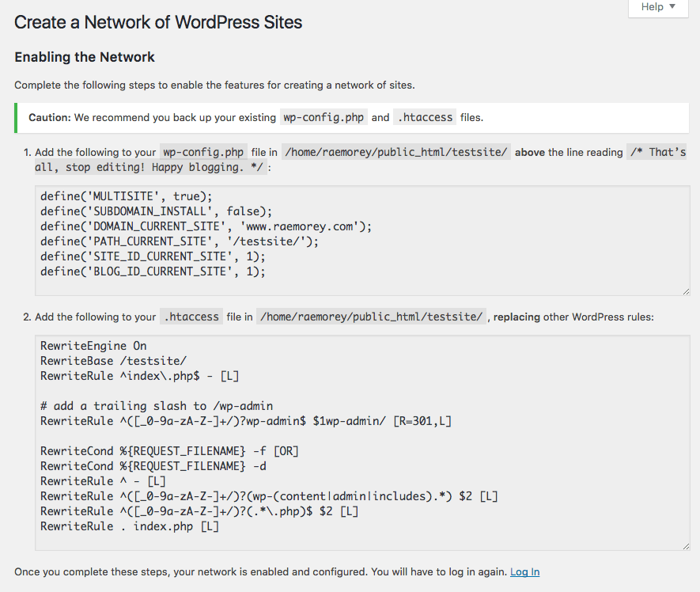Viewport: 700px width, 592px height.
Task: Click the 'Complete the following steps' intro sentence
Action: (x=214, y=85)
